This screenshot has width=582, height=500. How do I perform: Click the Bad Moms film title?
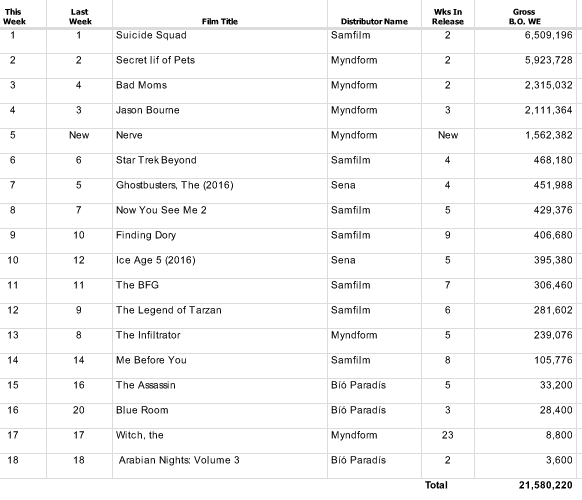click(x=141, y=85)
